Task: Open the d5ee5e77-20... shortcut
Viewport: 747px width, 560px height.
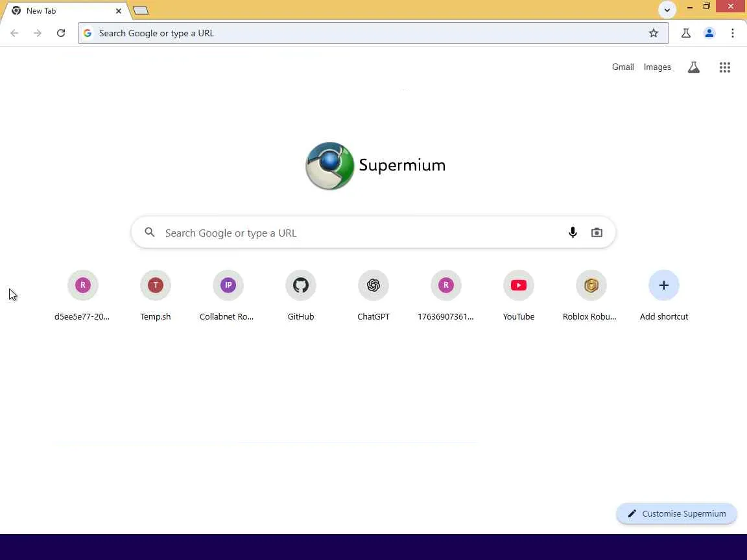Action: point(82,295)
